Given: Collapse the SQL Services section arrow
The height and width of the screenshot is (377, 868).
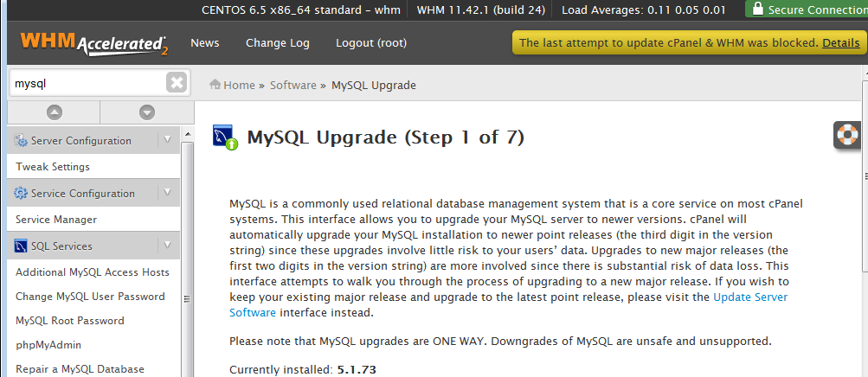Looking at the screenshot, I should (167, 246).
